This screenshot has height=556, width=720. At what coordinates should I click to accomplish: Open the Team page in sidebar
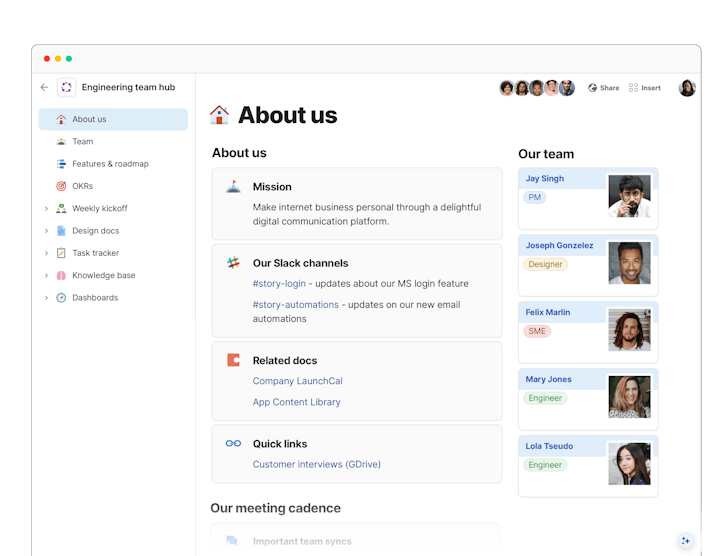pyautogui.click(x=82, y=142)
